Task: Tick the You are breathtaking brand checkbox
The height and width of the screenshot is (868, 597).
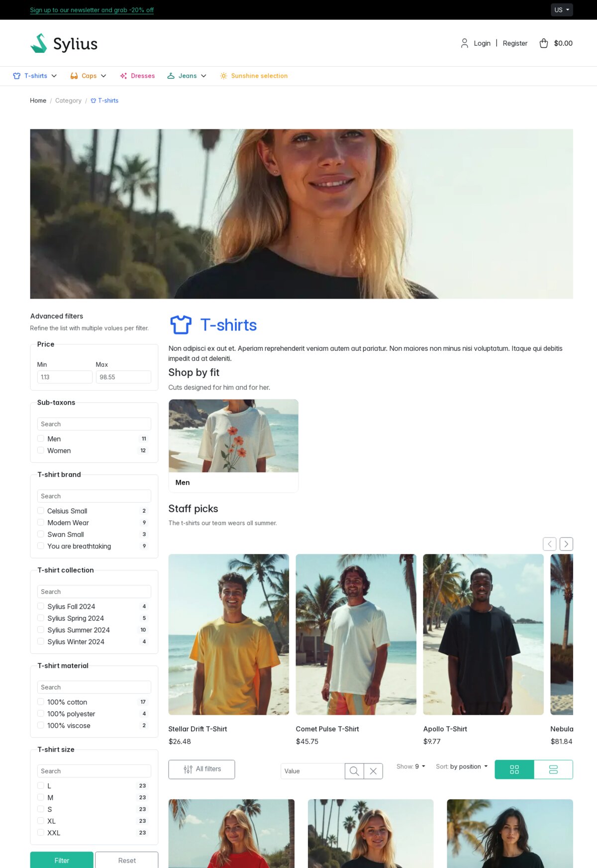Action: point(41,546)
